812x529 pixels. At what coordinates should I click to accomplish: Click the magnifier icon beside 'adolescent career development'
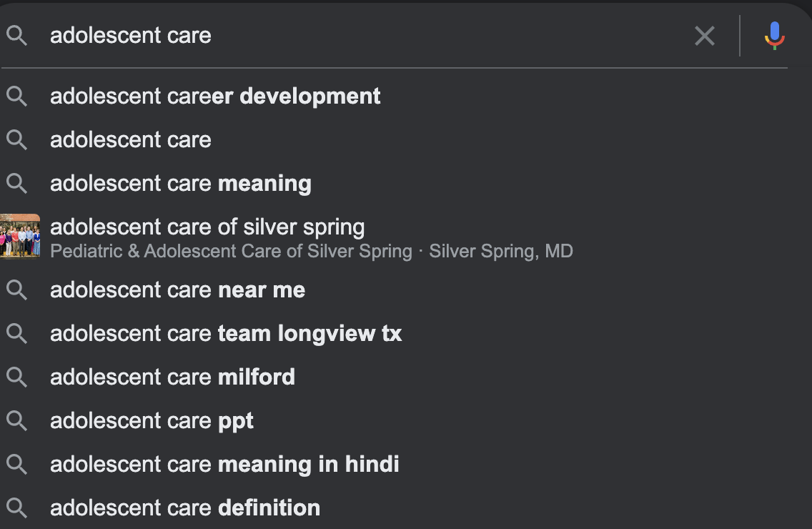pyautogui.click(x=17, y=97)
